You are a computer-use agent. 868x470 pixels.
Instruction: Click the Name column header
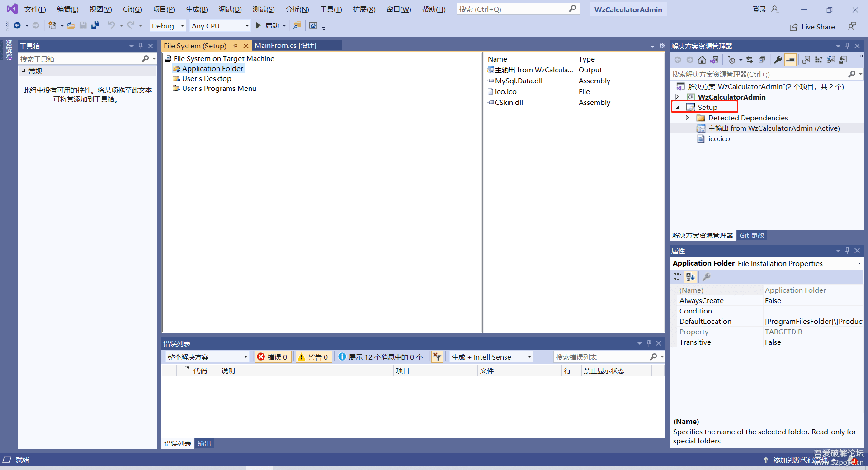click(x=530, y=59)
